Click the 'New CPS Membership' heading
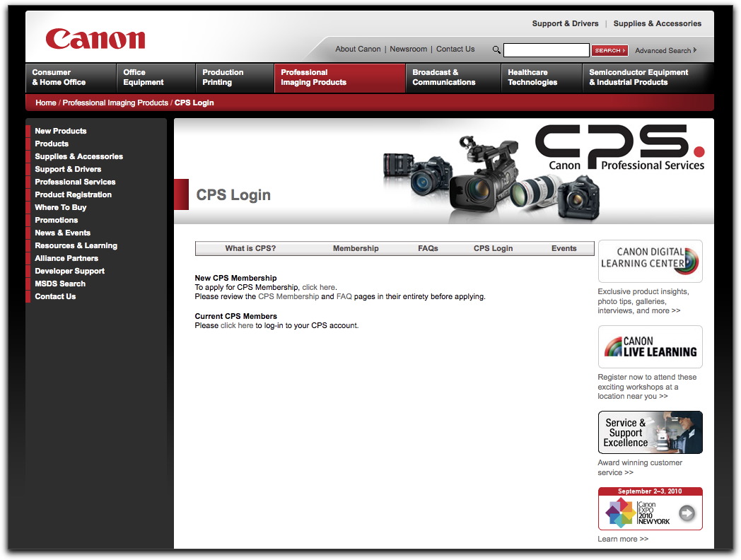Screen dimensions: 741x560 click(x=235, y=279)
